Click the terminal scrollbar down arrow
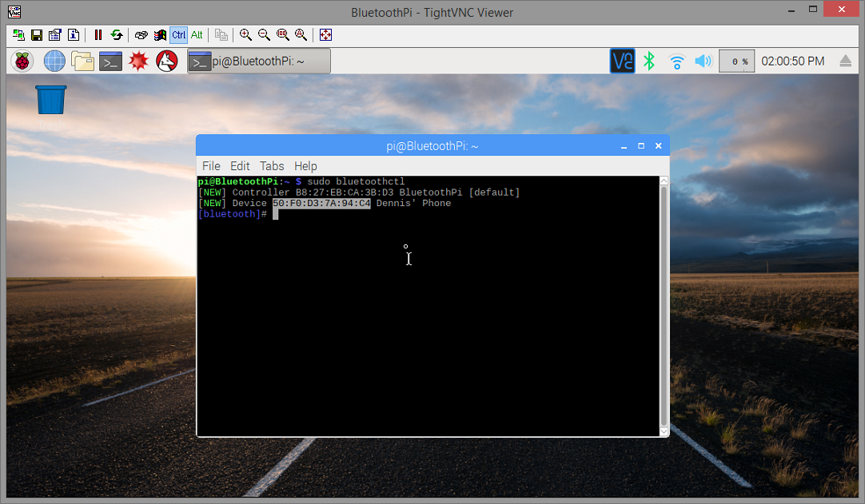Screen dimensions: 865x504 click(664, 431)
